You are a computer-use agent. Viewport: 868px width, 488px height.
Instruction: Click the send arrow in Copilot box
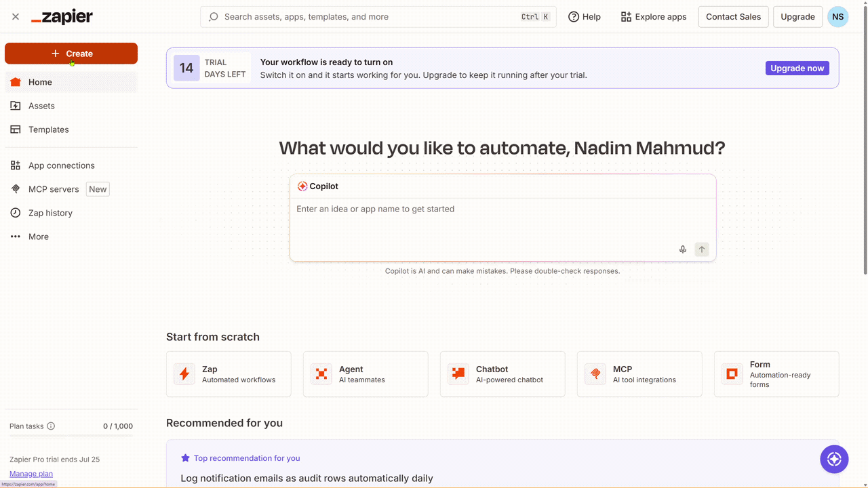[x=702, y=249]
